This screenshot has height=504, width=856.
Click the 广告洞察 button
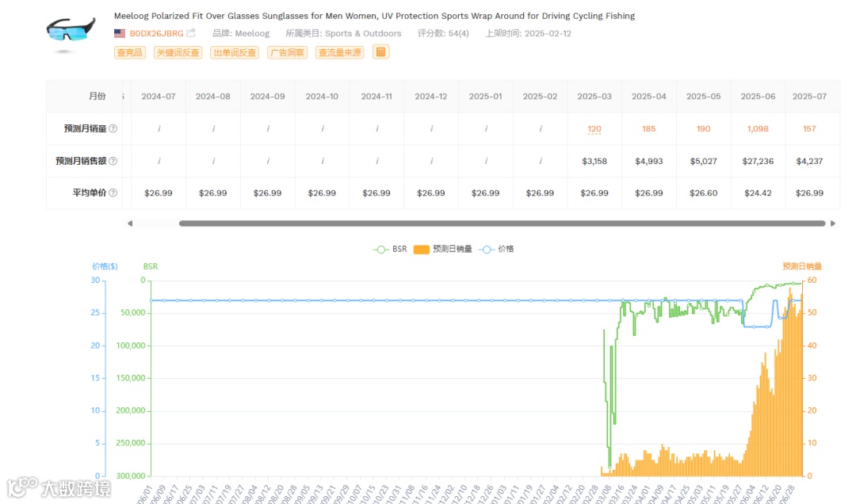tap(287, 52)
